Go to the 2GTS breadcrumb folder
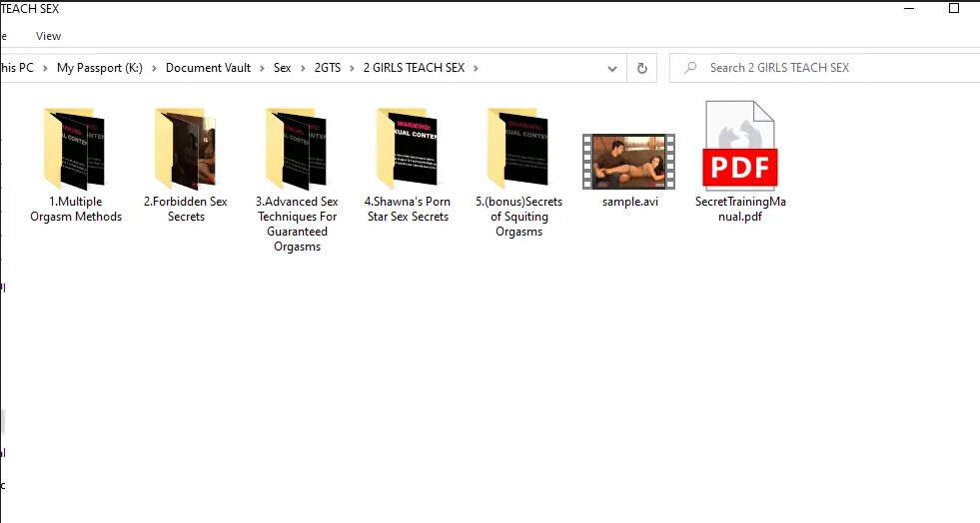The image size is (980, 523). tap(328, 68)
